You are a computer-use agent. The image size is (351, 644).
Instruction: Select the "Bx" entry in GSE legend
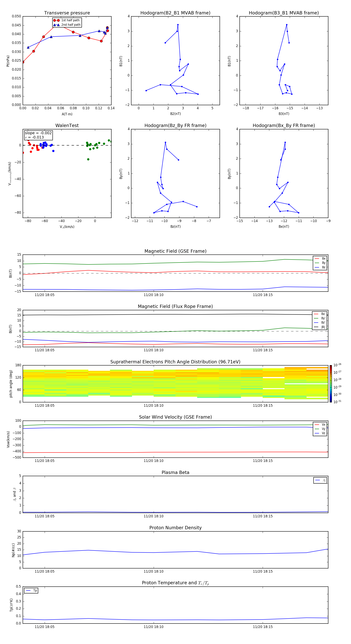pyautogui.click(x=320, y=259)
